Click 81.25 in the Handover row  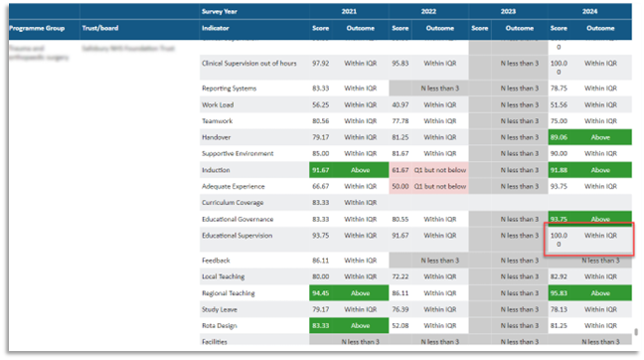(401, 137)
